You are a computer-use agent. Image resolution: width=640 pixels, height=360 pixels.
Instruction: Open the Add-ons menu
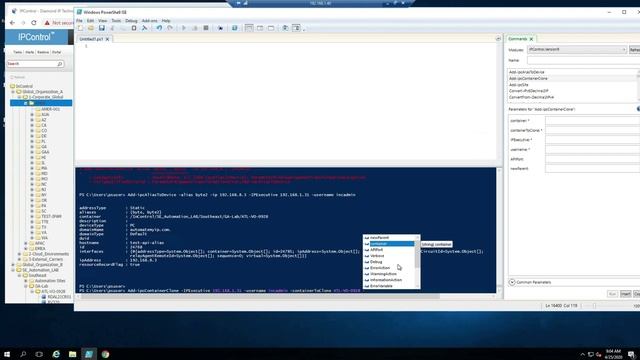coord(149,20)
